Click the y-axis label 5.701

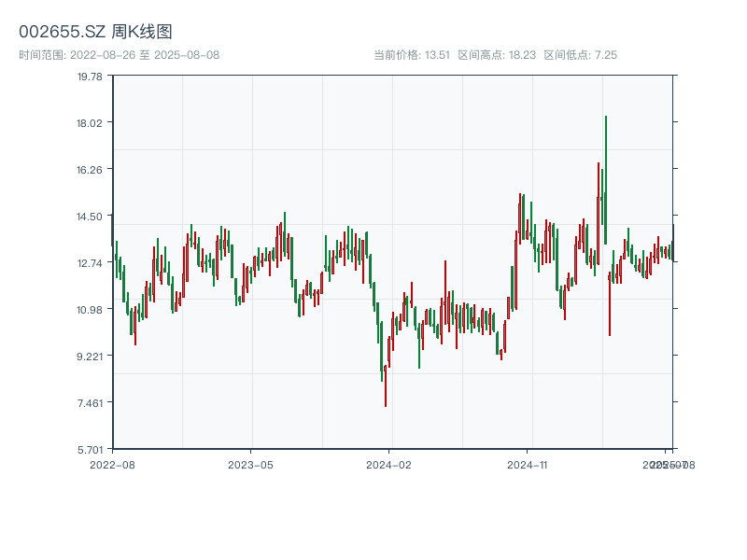point(90,450)
